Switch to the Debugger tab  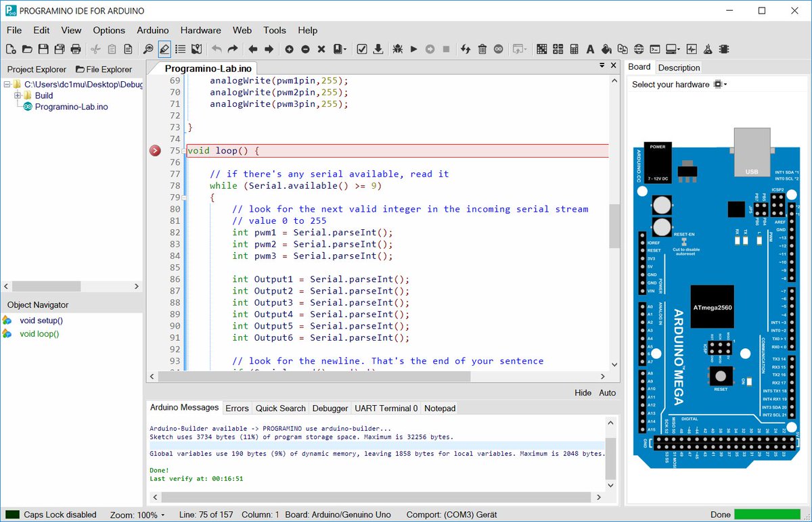(330, 408)
